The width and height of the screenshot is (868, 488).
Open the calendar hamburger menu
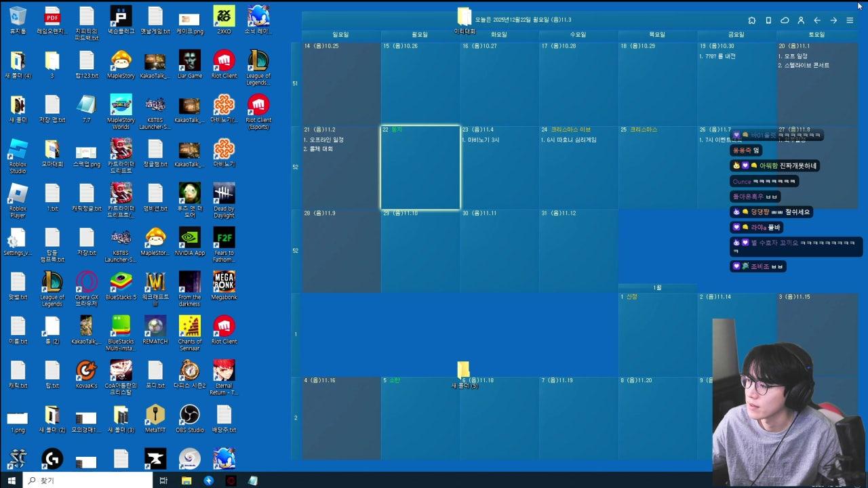click(850, 20)
